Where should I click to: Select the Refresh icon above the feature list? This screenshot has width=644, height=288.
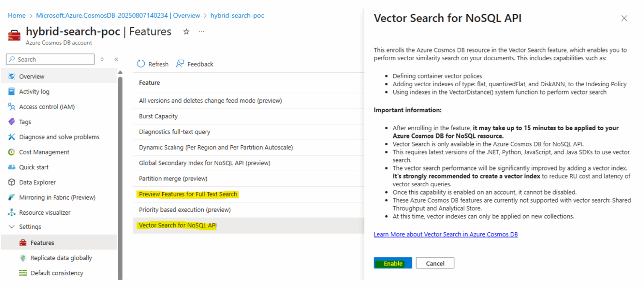(141, 64)
